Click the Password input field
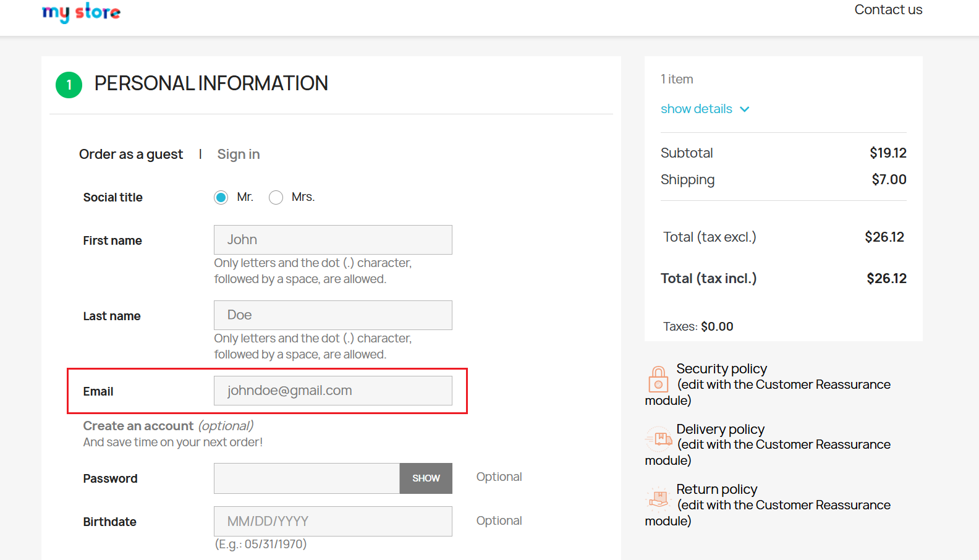The width and height of the screenshot is (979, 560). click(x=307, y=478)
